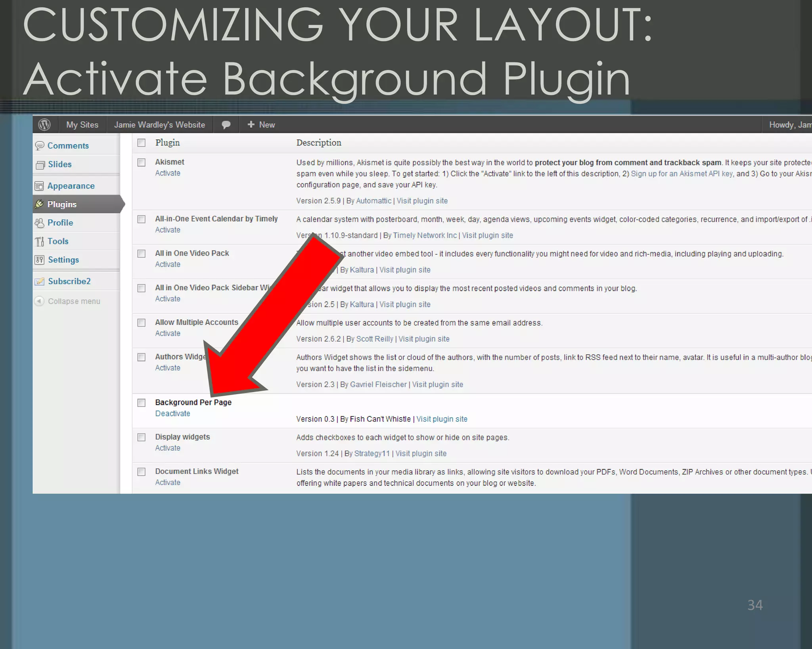Activate All-in-One Event Calendar by Timely
The image size is (812, 649).
coord(168,230)
